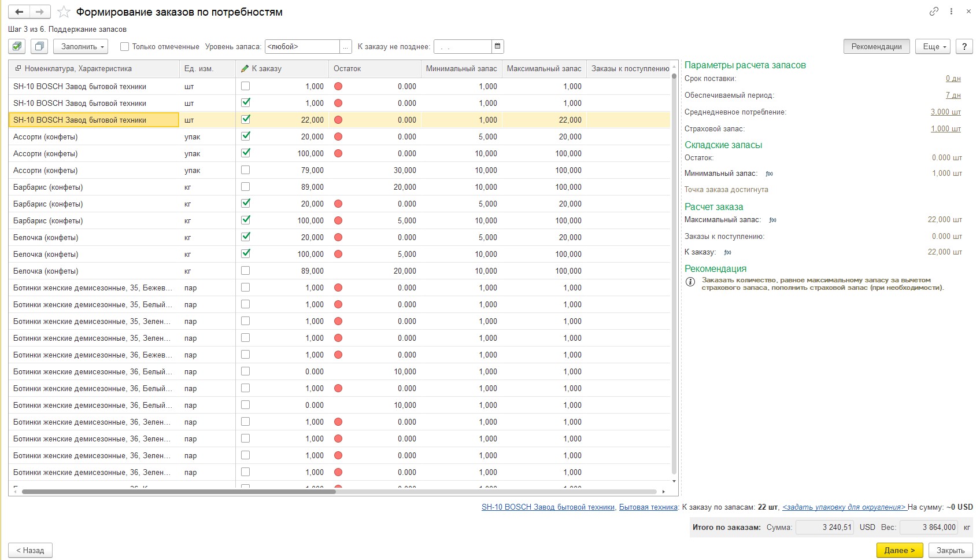This screenshot has width=980, height=560.
Task: Open the three-dot window options menu
Action: coord(951,12)
